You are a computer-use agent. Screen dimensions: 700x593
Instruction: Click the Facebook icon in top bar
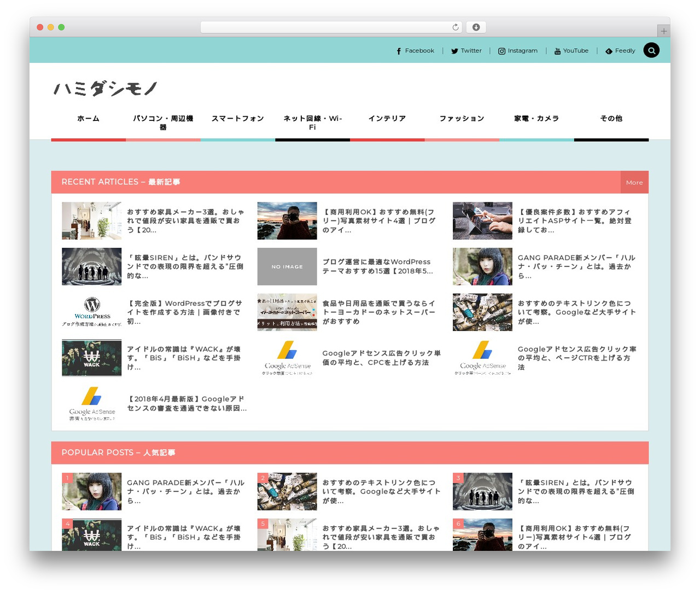click(399, 51)
